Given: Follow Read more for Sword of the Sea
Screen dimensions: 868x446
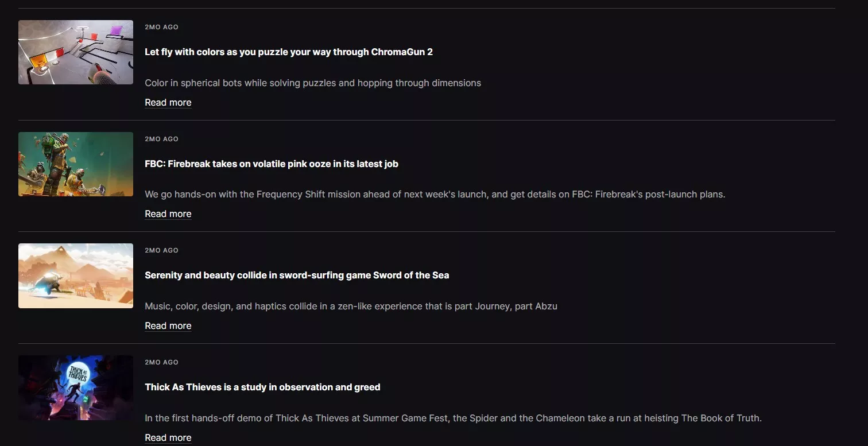Looking at the screenshot, I should 168,325.
